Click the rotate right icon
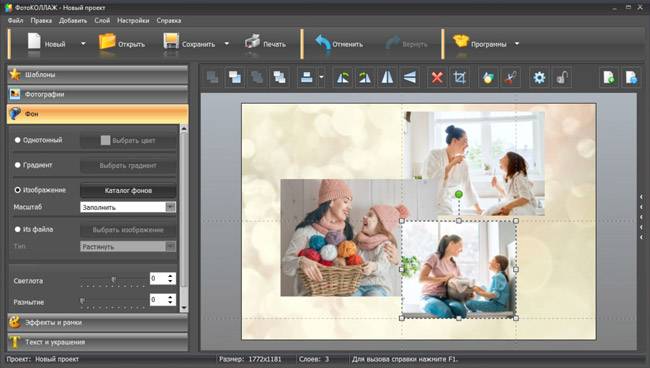650x368 pixels. pos(365,77)
